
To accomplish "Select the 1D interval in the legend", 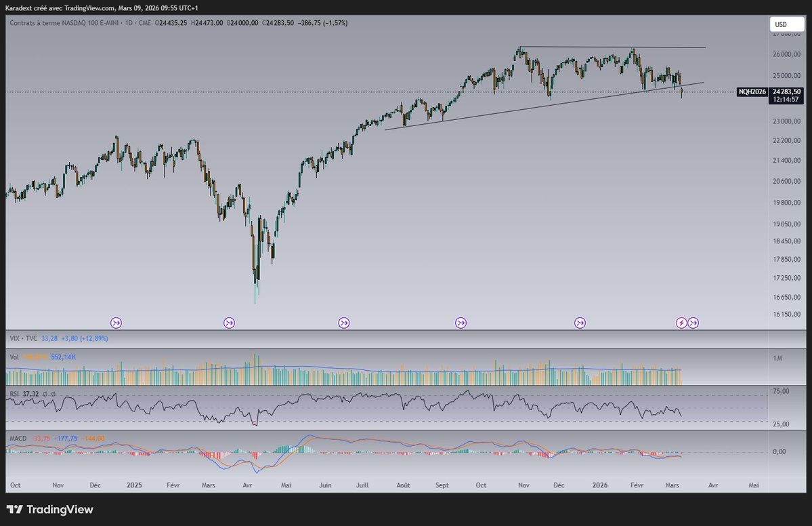I will pos(129,23).
